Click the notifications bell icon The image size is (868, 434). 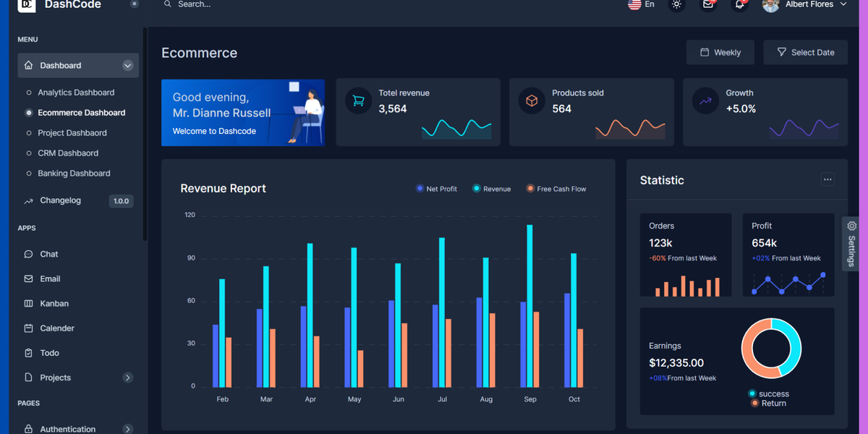(x=739, y=5)
